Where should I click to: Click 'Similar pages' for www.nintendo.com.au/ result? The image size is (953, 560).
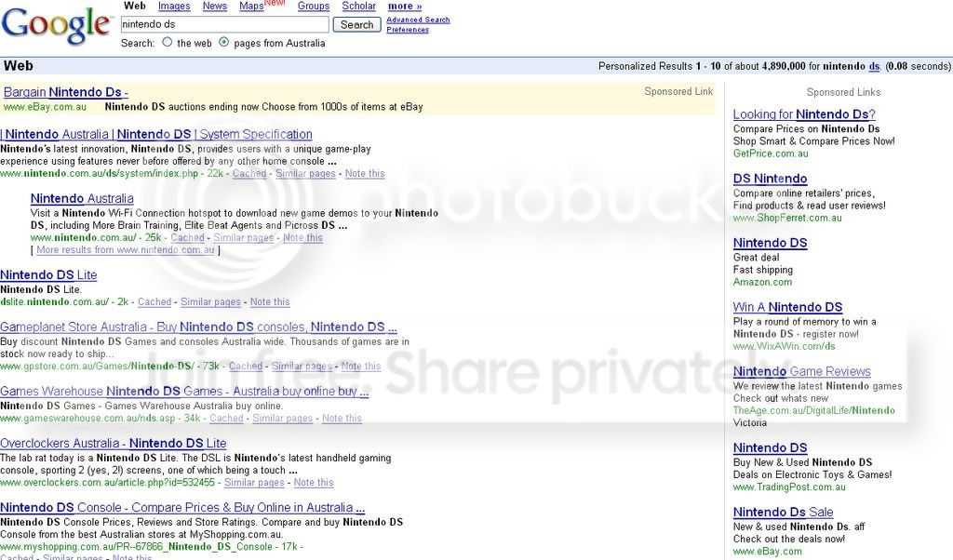pyautogui.click(x=243, y=237)
